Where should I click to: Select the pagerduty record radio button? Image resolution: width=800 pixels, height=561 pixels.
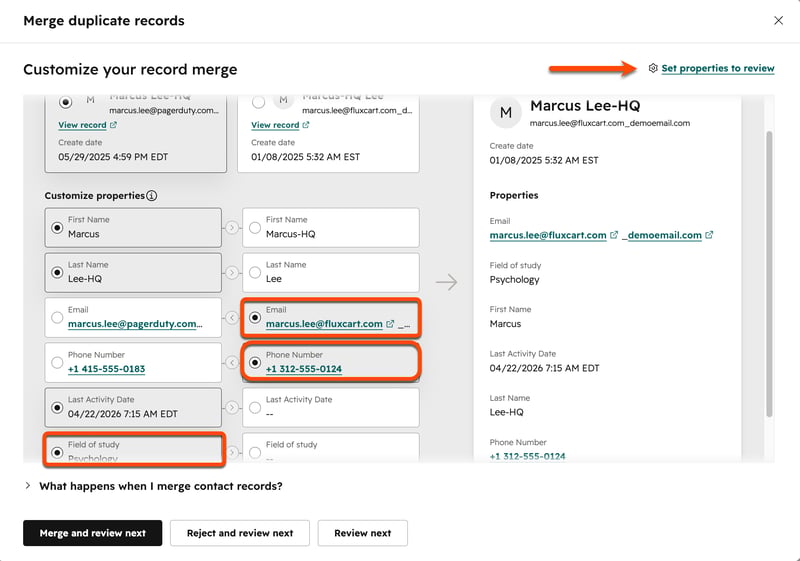pyautogui.click(x=65, y=102)
